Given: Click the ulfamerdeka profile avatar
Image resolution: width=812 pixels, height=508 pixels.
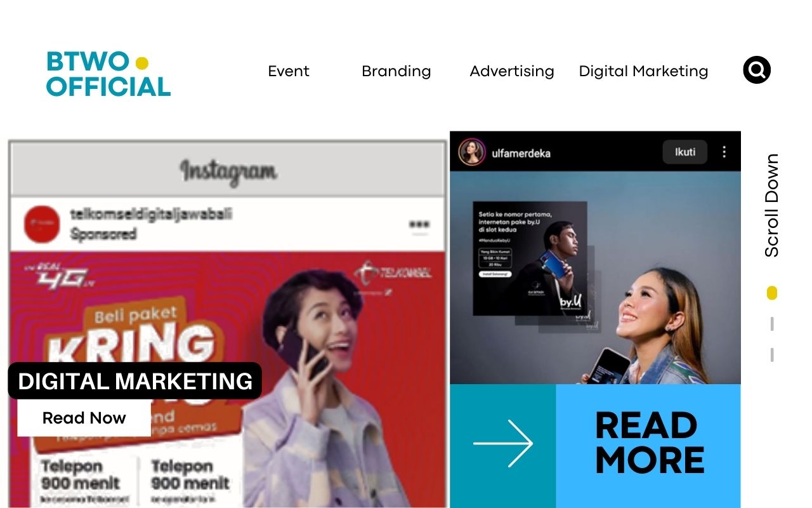Looking at the screenshot, I should click(471, 152).
